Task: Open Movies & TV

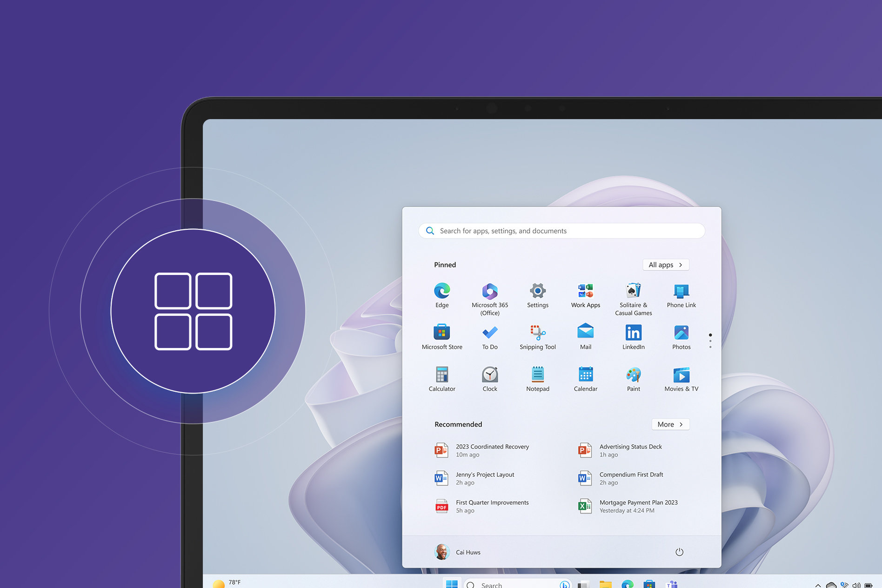Action: point(681,376)
